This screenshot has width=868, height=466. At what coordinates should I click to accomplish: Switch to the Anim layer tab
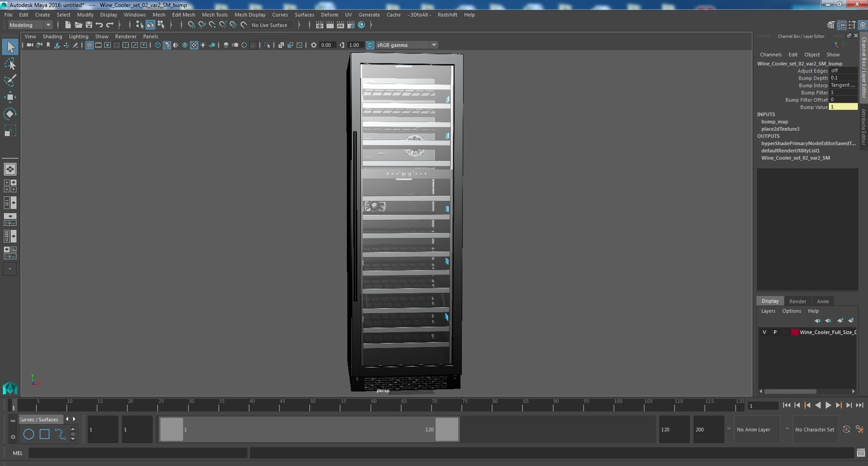823,301
